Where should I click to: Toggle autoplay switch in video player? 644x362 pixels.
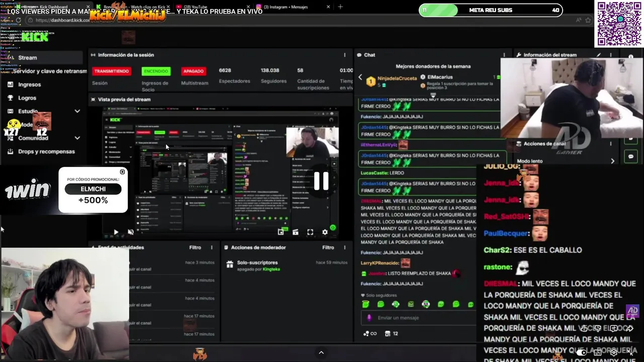coord(582,353)
